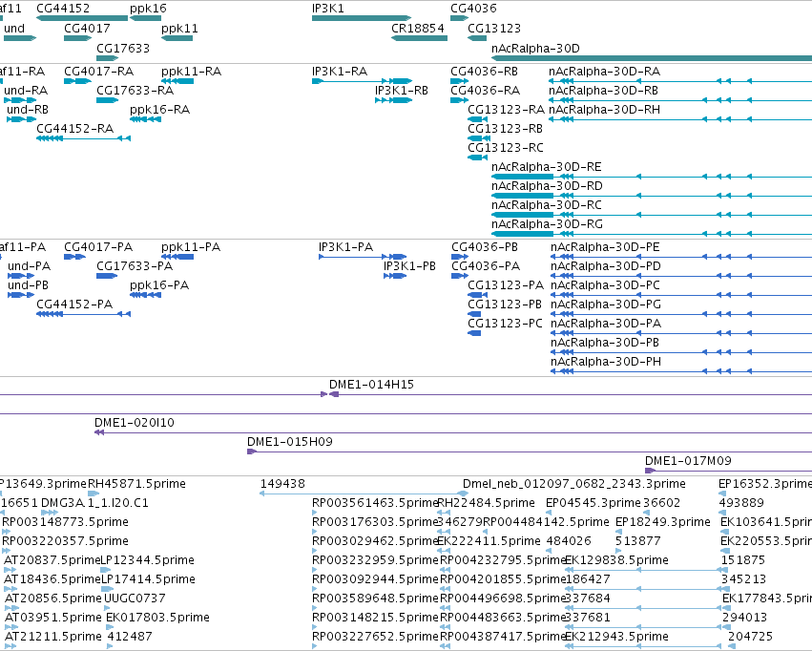Viewport: 812px width, 651px height.
Task: Open the DME1-017M09 BAC clone label
Action: (688, 461)
